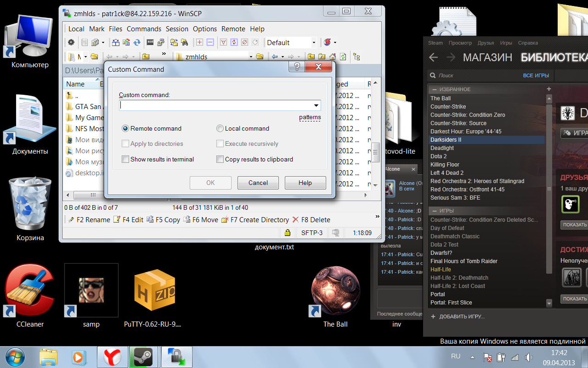Open the local drive selector dropdown
The image size is (588, 368).
click(86, 57)
